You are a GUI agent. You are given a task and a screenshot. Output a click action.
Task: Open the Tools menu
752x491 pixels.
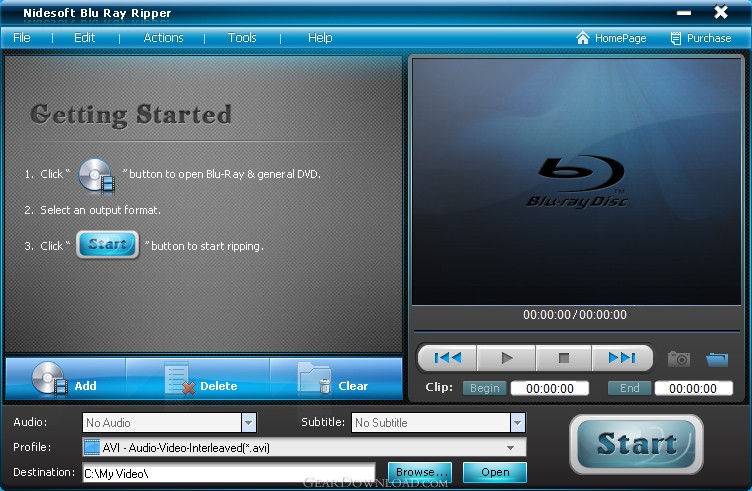tap(242, 38)
